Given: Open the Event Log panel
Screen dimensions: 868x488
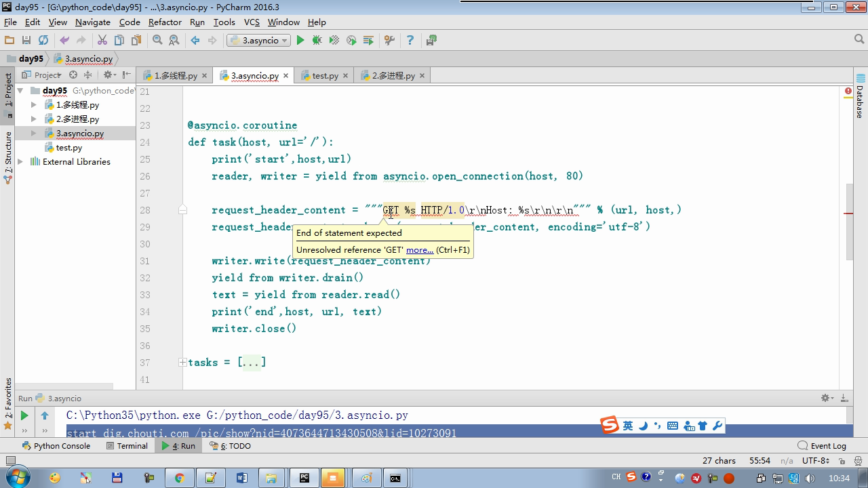Looking at the screenshot, I should click(822, 446).
